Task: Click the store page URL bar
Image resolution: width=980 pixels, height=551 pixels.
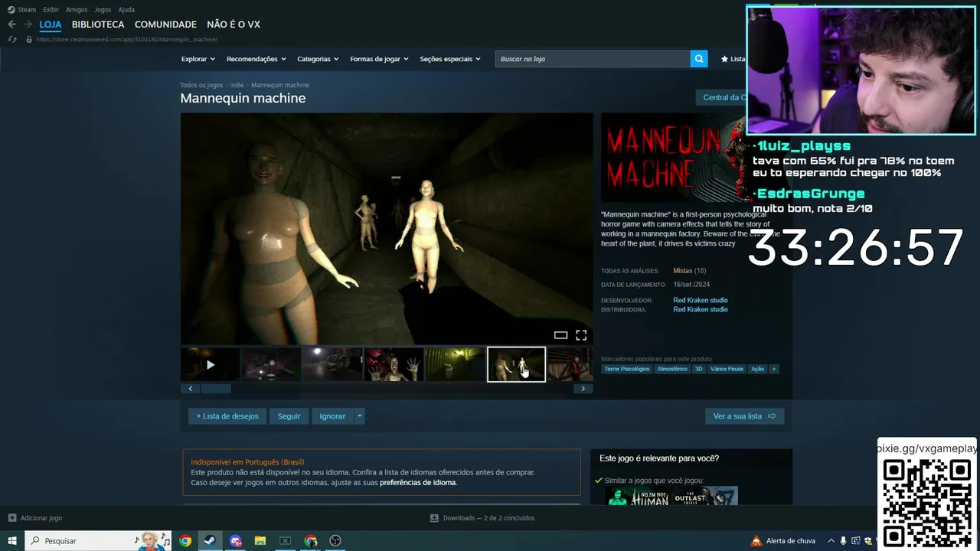Action: point(127,39)
